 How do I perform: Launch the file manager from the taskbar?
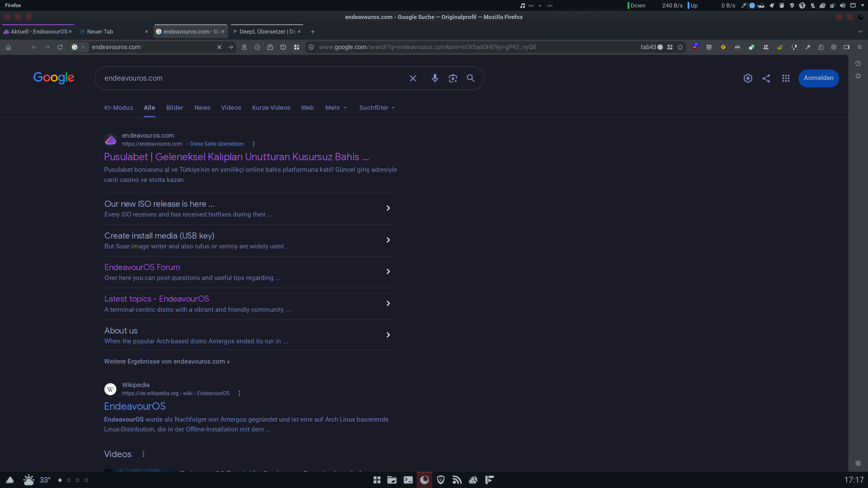point(392,480)
